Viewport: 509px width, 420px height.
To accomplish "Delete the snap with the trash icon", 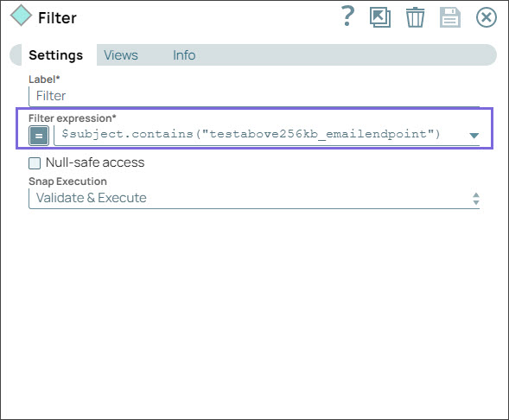I will pyautogui.click(x=415, y=17).
